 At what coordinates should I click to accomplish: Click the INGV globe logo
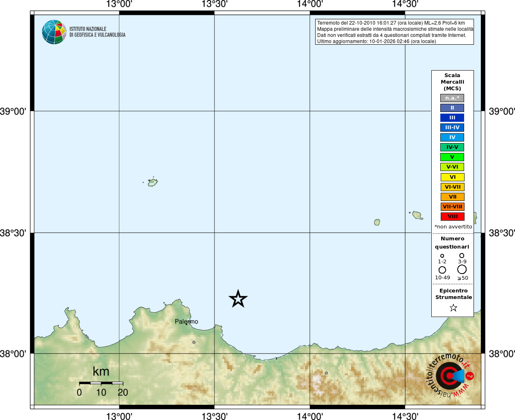(x=54, y=32)
